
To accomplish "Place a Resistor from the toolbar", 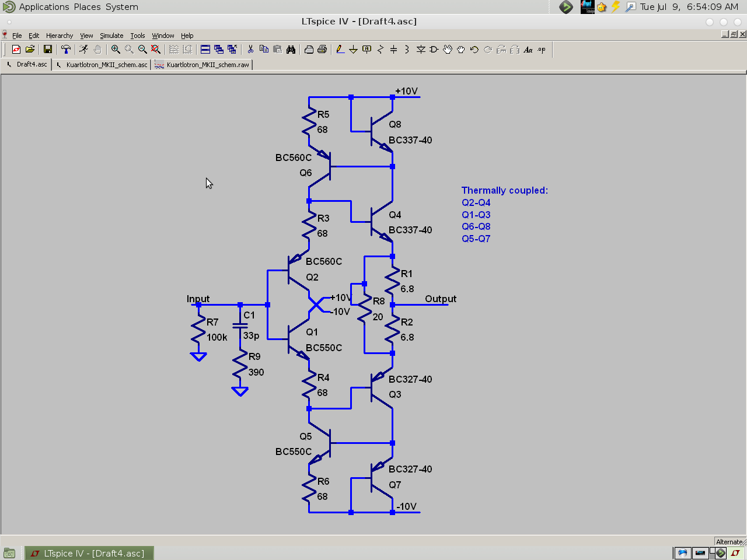I will (380, 50).
